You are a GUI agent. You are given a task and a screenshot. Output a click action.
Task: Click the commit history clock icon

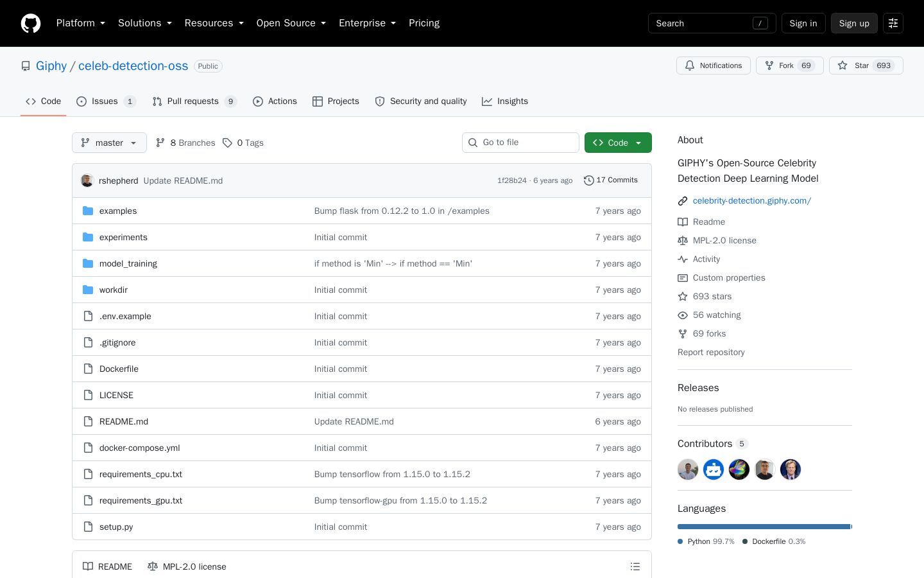pos(588,180)
